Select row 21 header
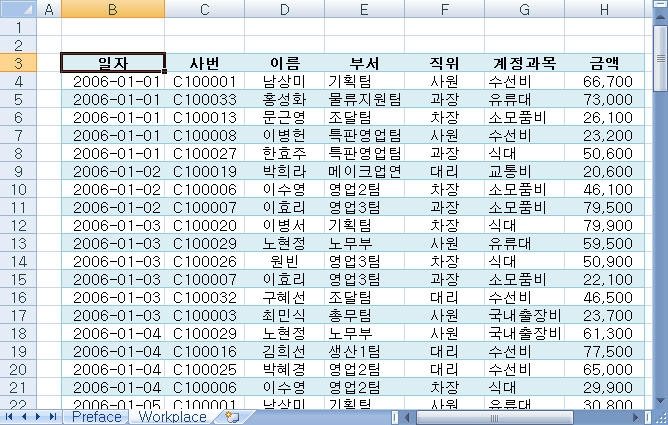668x425 pixels. pos(18,387)
